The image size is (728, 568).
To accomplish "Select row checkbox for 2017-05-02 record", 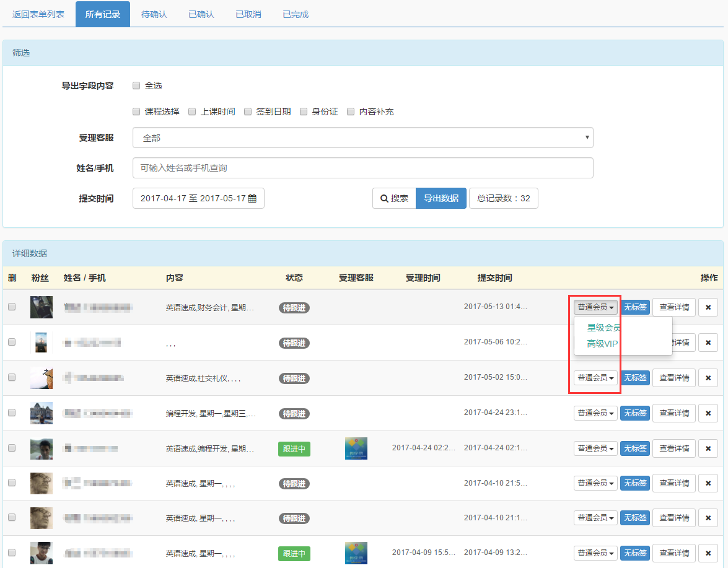I will (12, 377).
